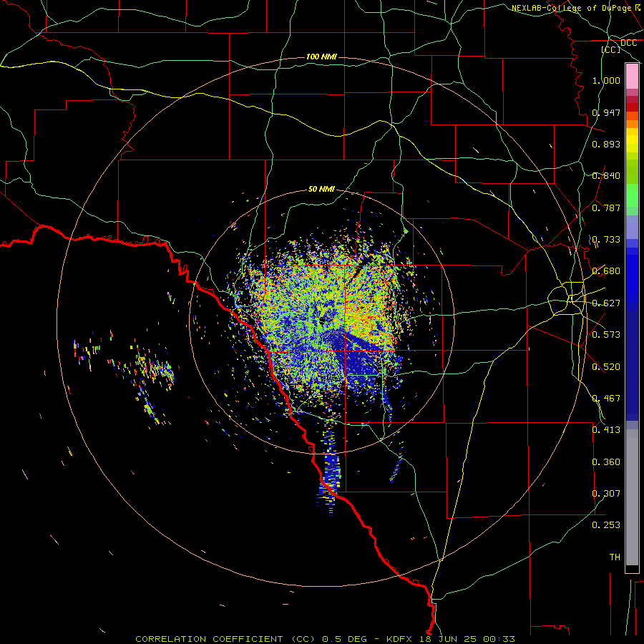
Task: Select the 0.893 scale value
Action: (606, 144)
